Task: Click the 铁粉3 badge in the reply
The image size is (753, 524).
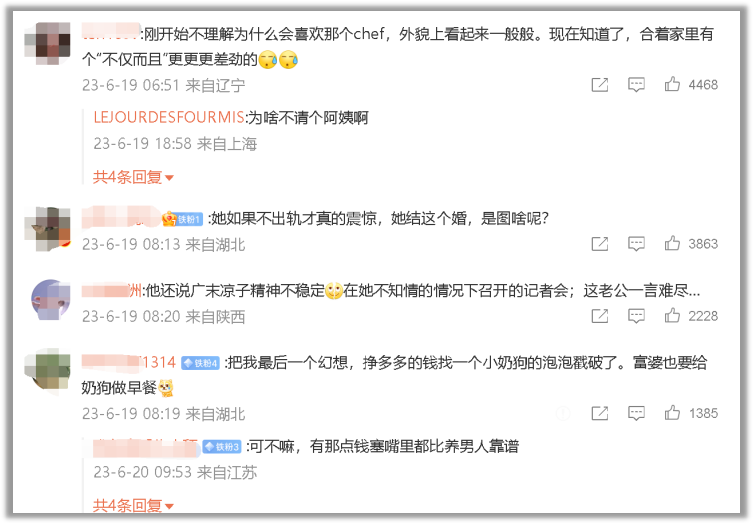Action: coord(221,447)
